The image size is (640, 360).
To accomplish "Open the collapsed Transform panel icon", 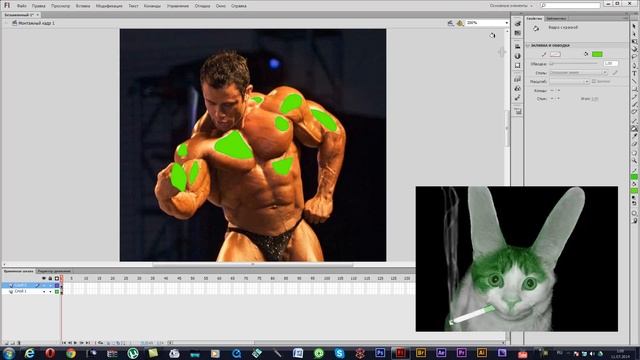I will [x=518, y=65].
